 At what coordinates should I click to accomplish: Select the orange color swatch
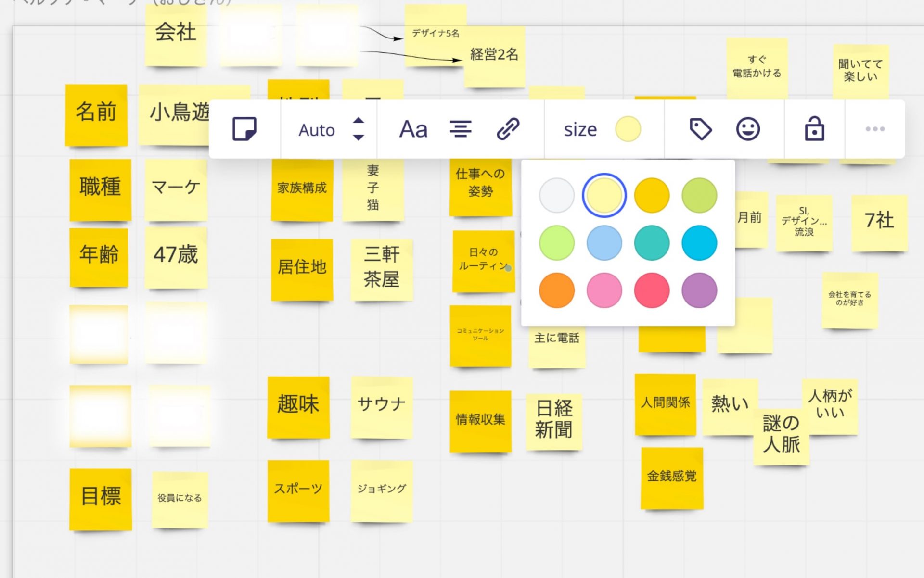click(x=556, y=290)
